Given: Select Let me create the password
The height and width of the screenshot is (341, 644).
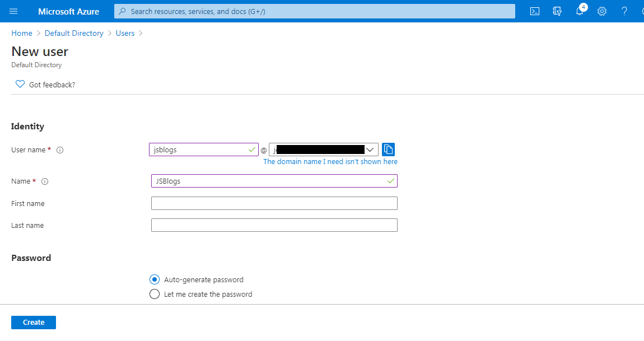Looking at the screenshot, I should (x=155, y=294).
